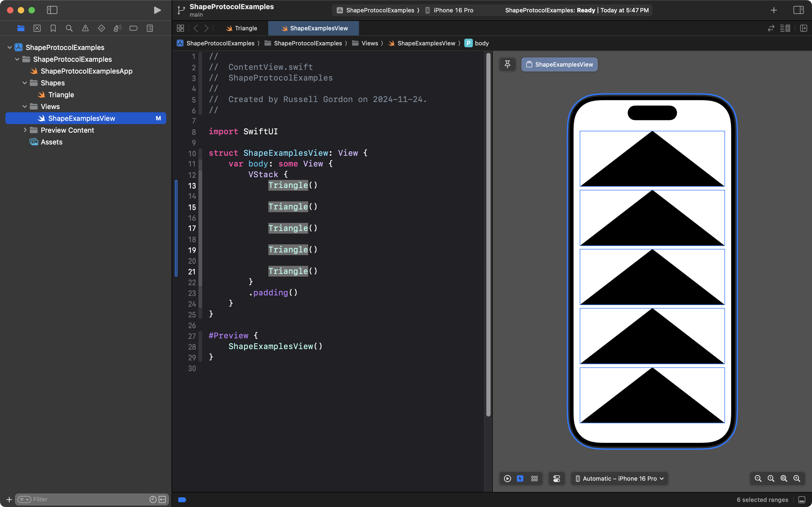
Task: Open the Issue navigator warning icon
Action: pos(85,28)
